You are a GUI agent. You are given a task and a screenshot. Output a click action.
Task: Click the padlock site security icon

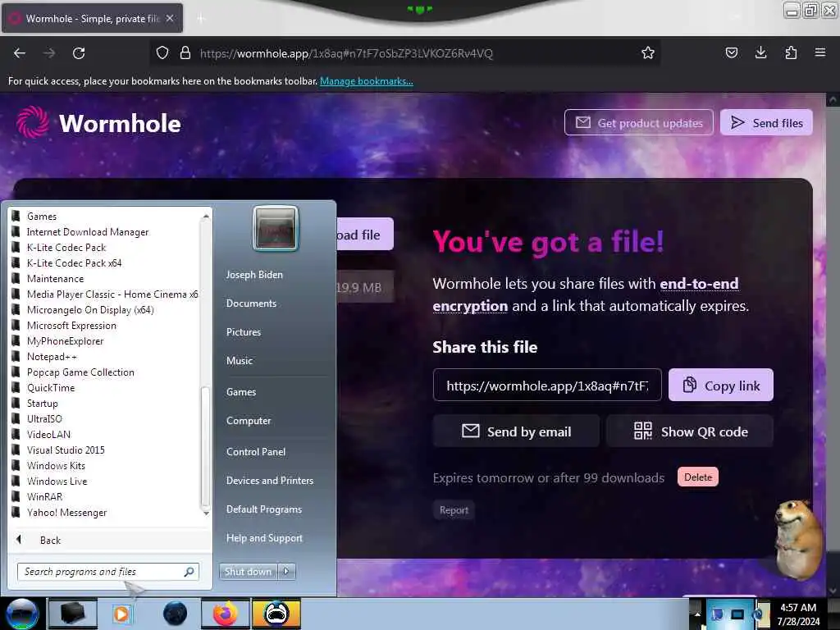pyautogui.click(x=185, y=53)
